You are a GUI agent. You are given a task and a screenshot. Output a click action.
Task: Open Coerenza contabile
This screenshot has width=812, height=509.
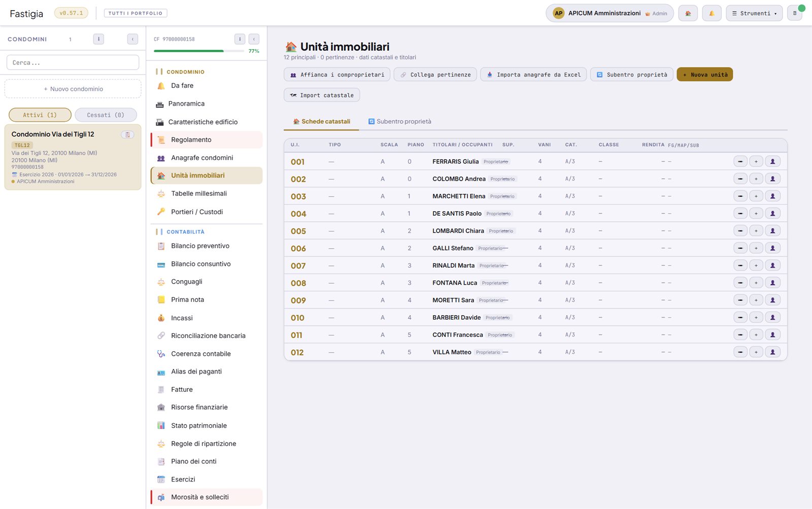(x=207, y=354)
